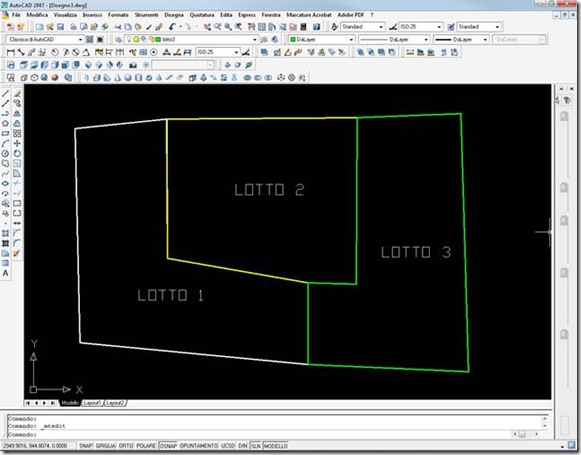Expand the Classica di AutoCAD workspace dropdown

coord(44,39)
